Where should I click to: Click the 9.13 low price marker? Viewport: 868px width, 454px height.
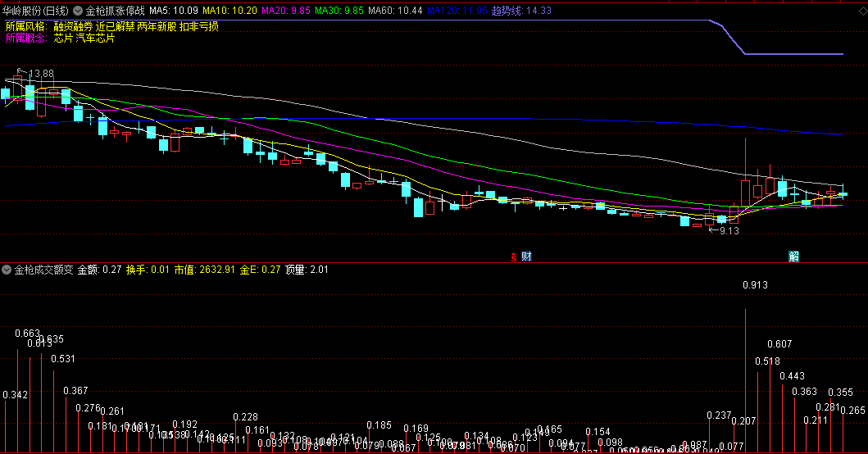click(729, 231)
